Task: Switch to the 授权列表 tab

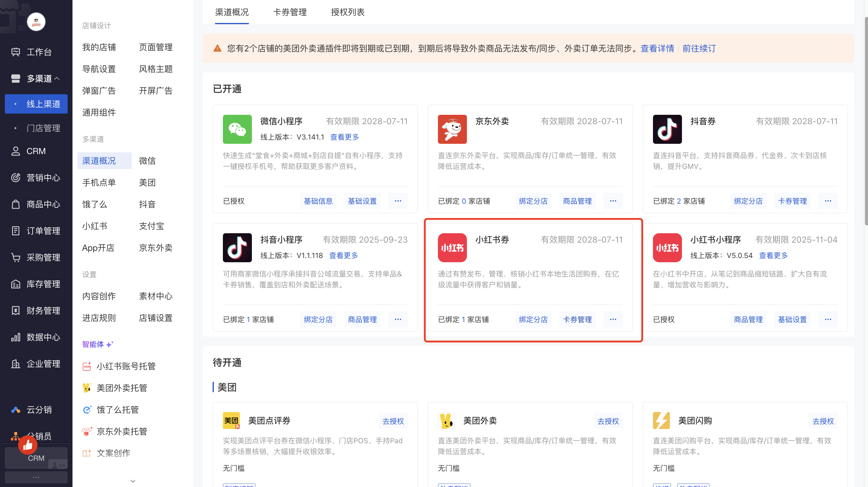Action: tap(347, 12)
